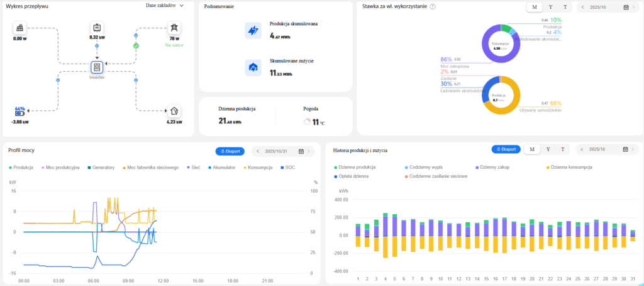The width and height of the screenshot is (644, 286).
Task: Hide the SOC series in power profile legend
Action: click(x=289, y=167)
